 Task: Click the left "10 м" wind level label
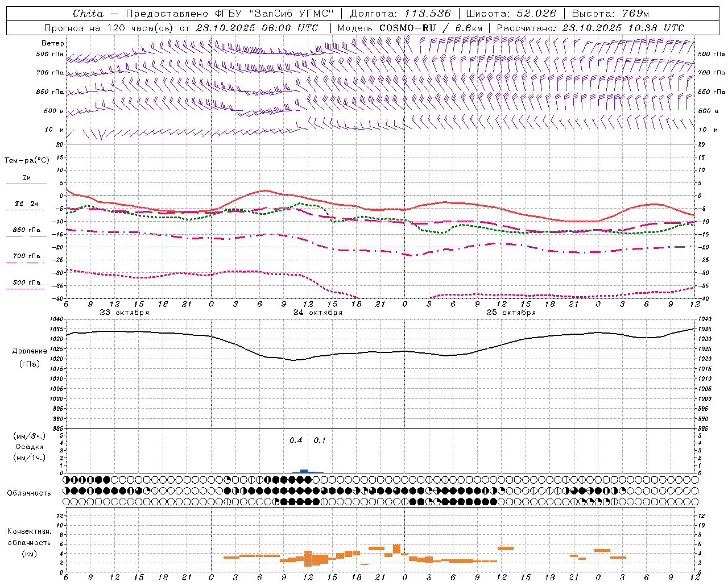point(55,130)
